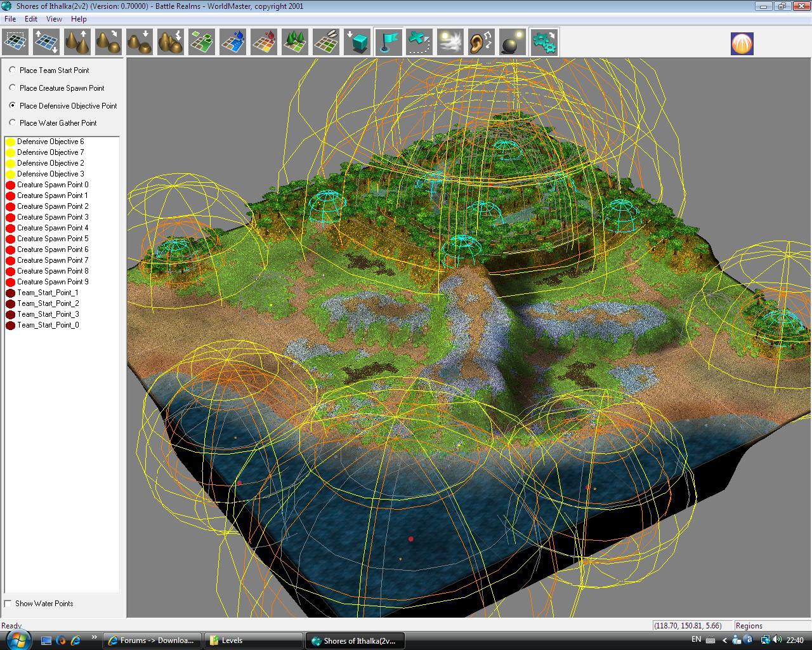Open the volume speaker tray icon

[x=777, y=640]
